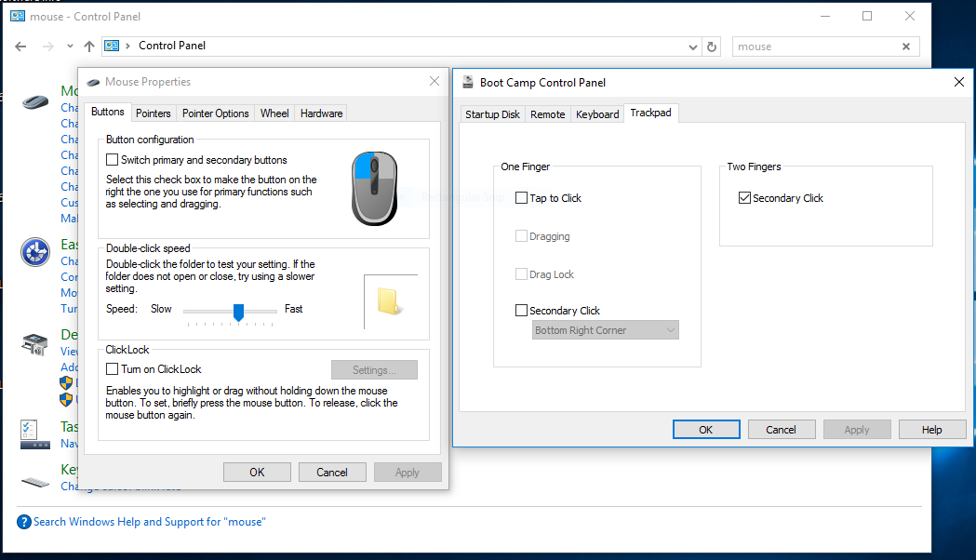Click the Mouse category icon in results
Image resolution: width=976 pixels, height=560 pixels.
35,101
